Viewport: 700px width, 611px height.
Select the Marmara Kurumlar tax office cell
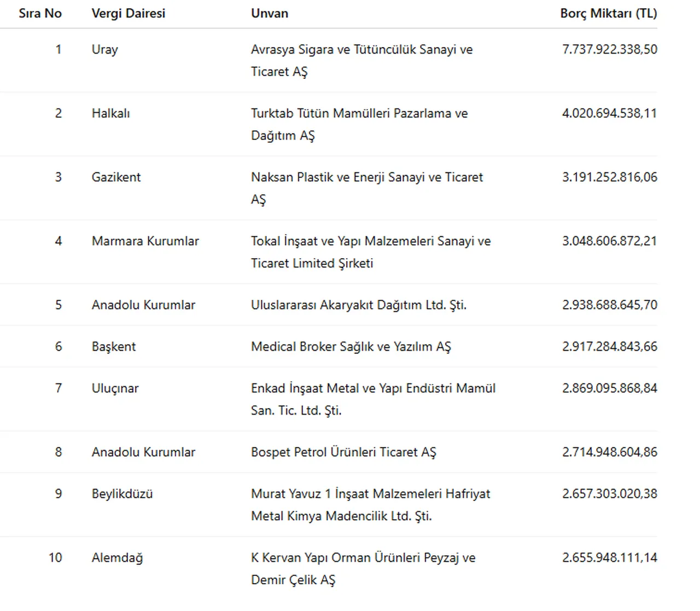tap(145, 241)
